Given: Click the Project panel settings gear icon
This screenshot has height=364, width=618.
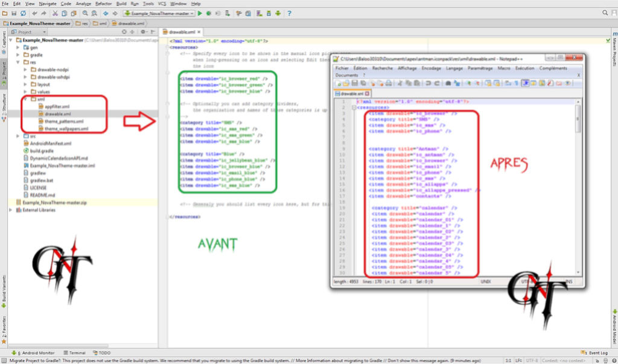Looking at the screenshot, I should (143, 32).
